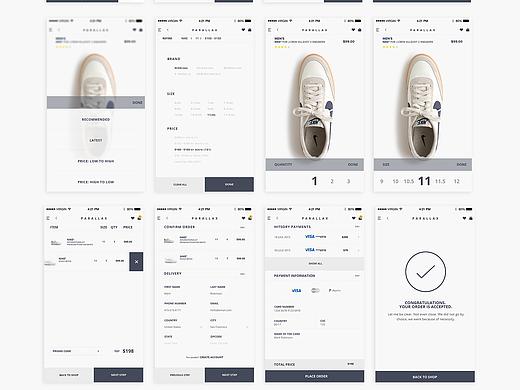The height and width of the screenshot is (390, 520).
Task: Tap heart icon on the quantity picker screen
Action: 353,30
